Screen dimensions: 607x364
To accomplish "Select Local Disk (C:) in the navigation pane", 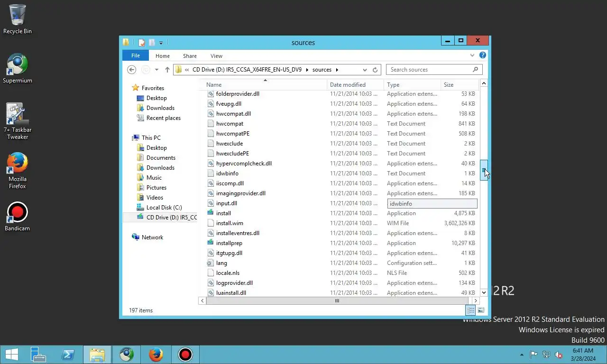I will 164,208.
